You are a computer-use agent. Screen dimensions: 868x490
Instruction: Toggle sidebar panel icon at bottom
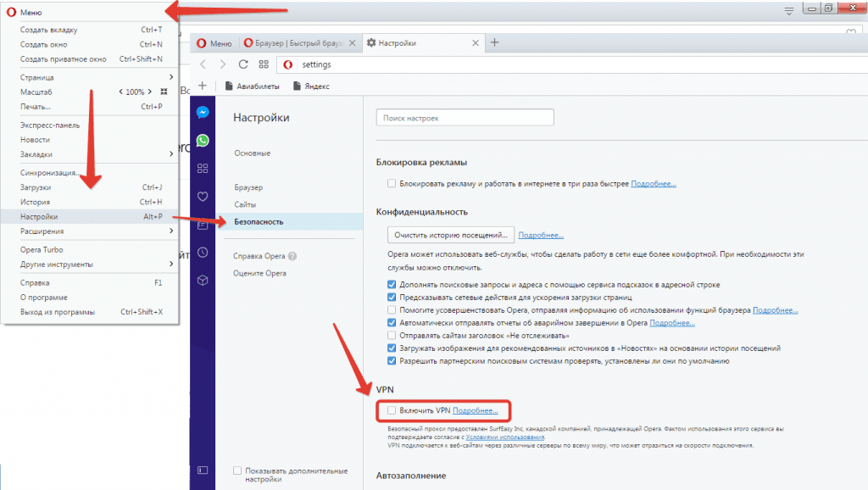(x=203, y=470)
